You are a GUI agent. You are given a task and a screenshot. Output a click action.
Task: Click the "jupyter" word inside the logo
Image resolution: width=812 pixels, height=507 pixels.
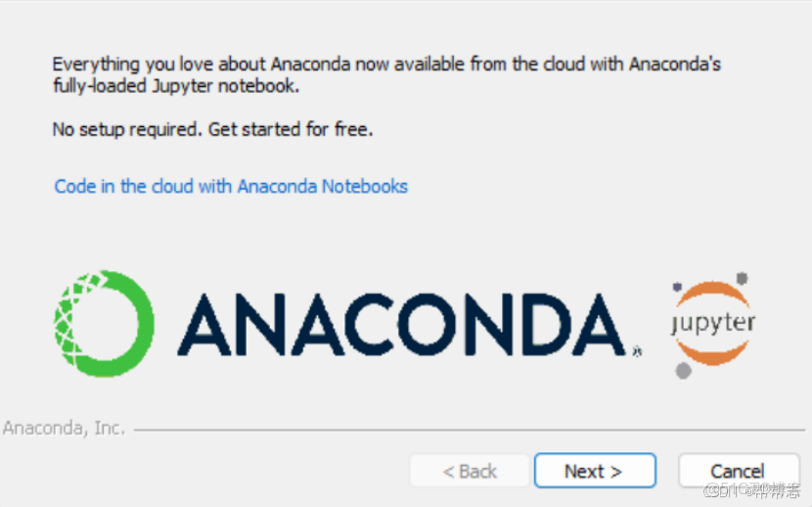[x=713, y=323]
